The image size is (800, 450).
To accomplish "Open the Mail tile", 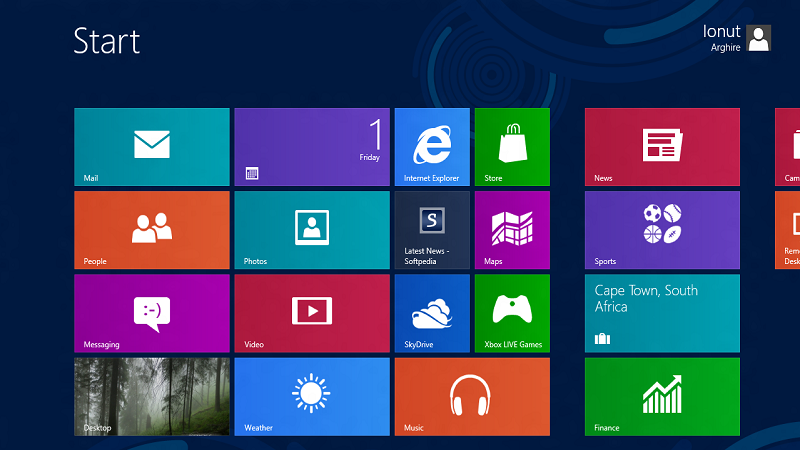I will pos(151,147).
